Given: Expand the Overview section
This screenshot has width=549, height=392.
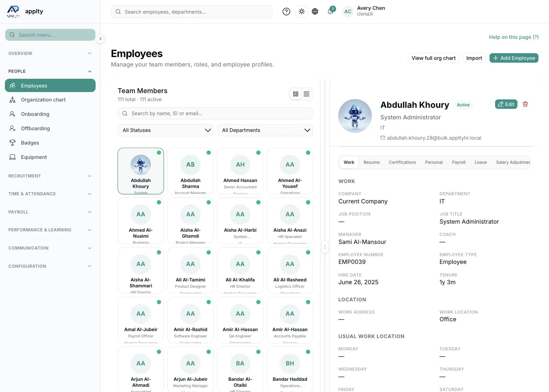Looking at the screenshot, I should (50, 54).
